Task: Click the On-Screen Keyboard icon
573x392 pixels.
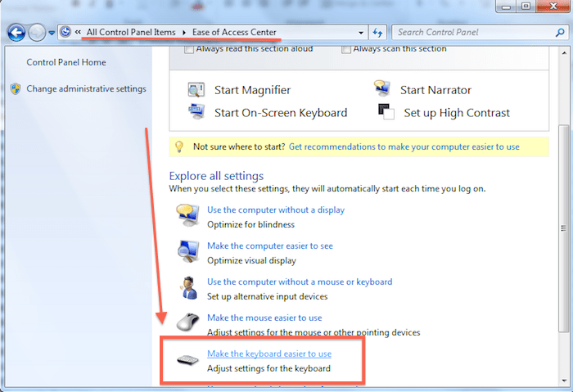Action: point(196,112)
